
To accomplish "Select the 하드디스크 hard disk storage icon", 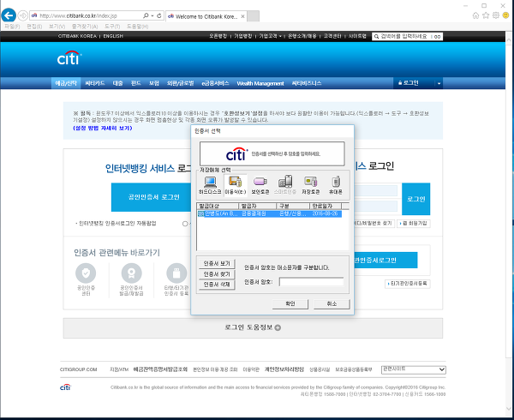I will pos(210,185).
